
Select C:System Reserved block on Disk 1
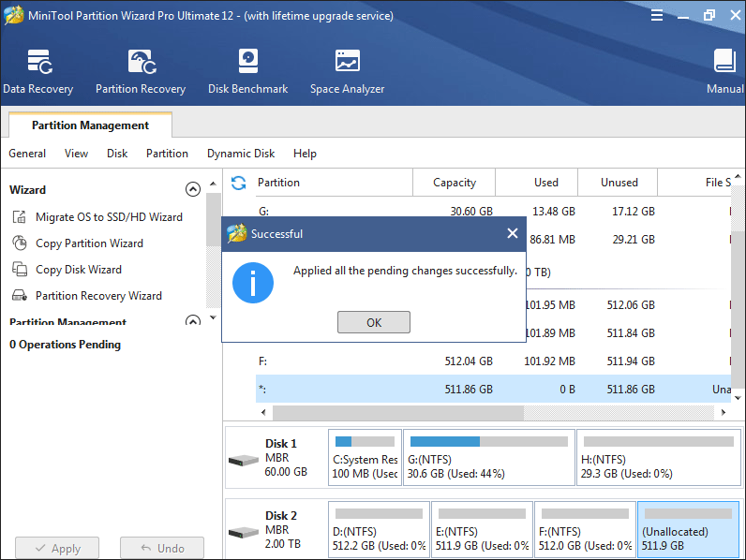coord(365,457)
